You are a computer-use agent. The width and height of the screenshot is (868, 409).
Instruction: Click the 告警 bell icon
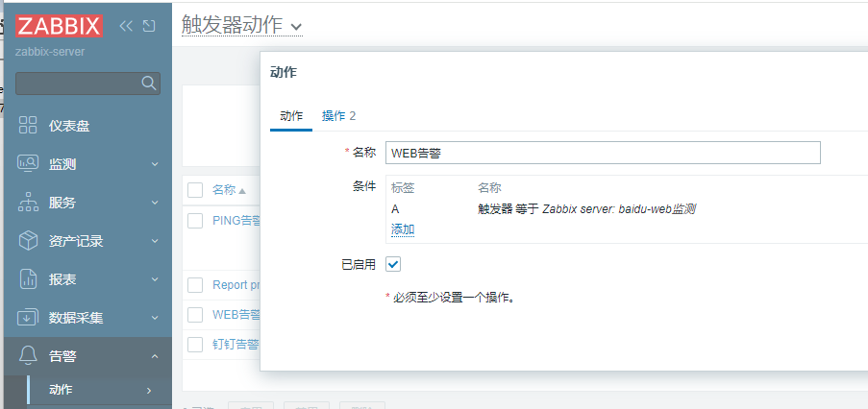point(28,356)
